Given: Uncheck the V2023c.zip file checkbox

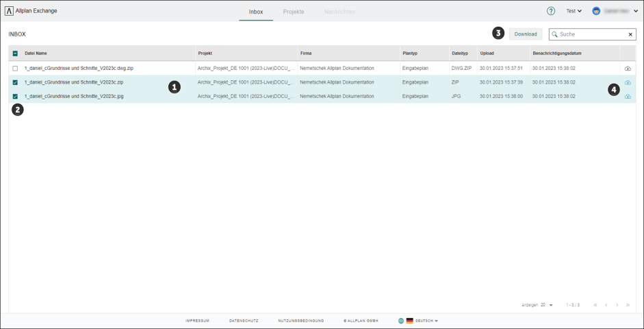Looking at the screenshot, I should pyautogui.click(x=15, y=82).
